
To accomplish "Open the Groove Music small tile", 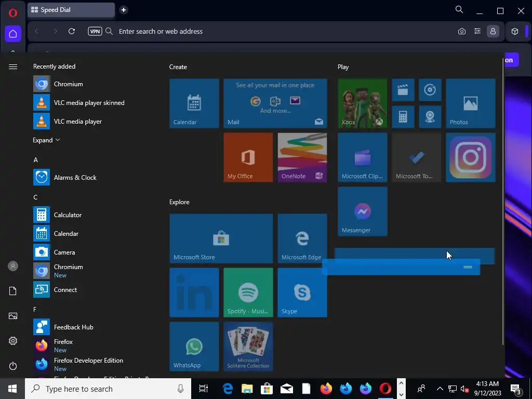I will (x=430, y=90).
